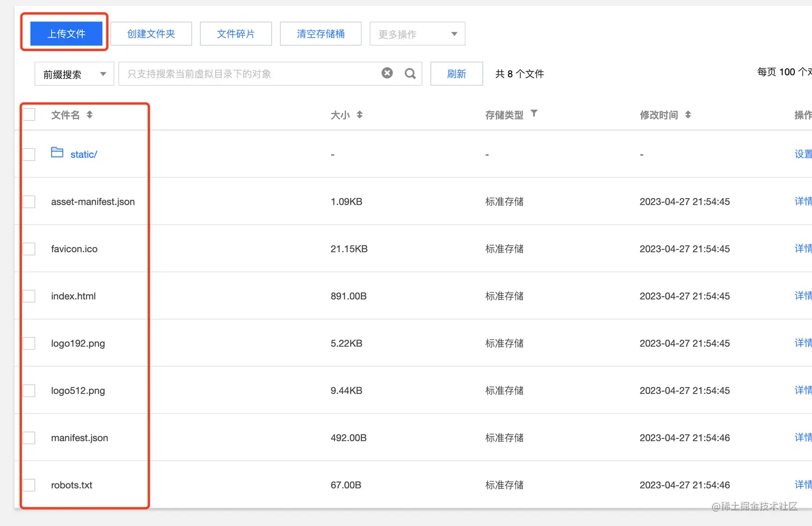
Task: Click the modified time of manifest.json
Action: click(x=685, y=438)
